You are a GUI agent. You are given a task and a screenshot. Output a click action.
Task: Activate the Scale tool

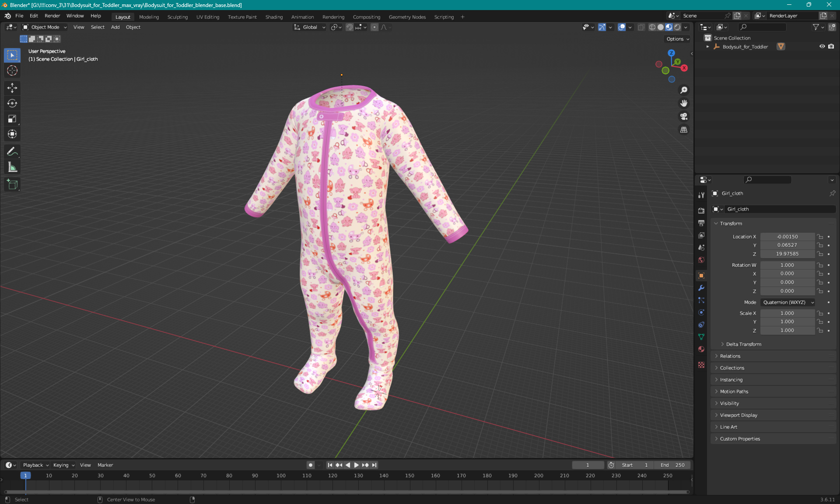click(x=12, y=119)
